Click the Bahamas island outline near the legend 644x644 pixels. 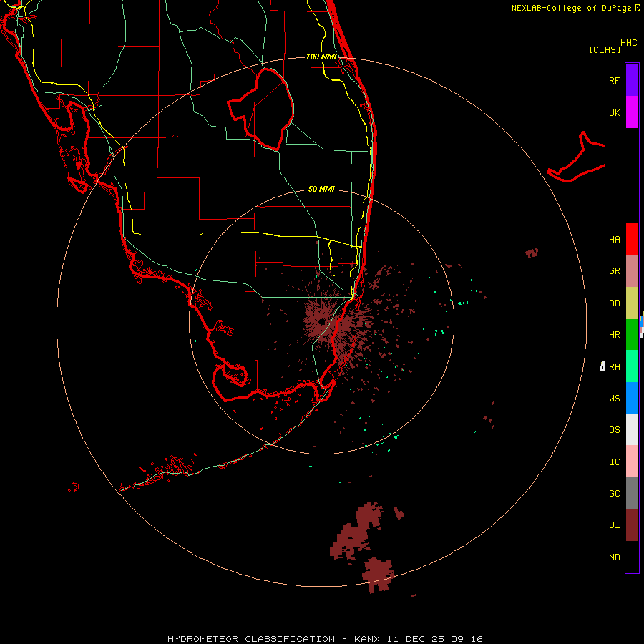click(x=577, y=158)
